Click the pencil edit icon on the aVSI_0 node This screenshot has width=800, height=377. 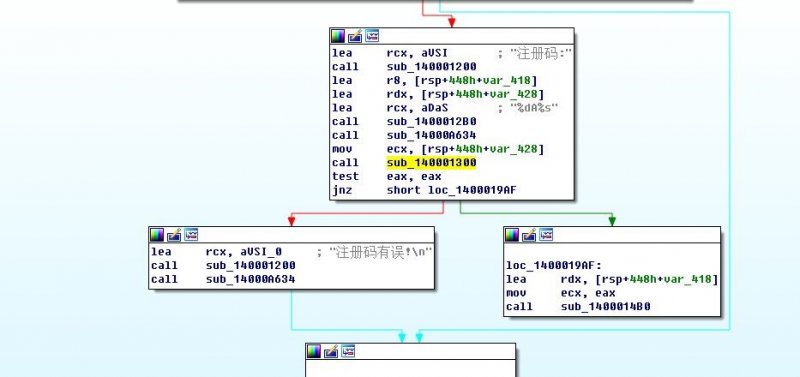click(x=173, y=235)
